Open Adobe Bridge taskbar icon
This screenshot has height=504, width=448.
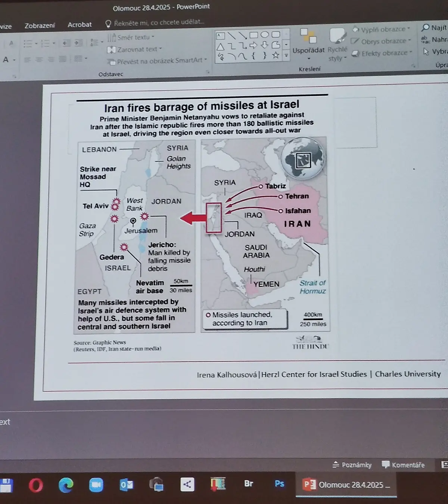249,484
